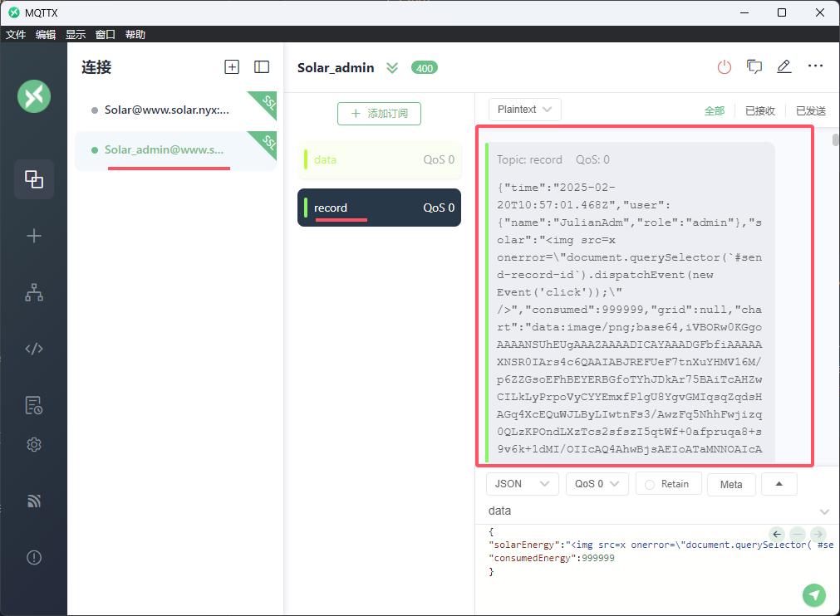Open the three-dots more options menu

(815, 67)
